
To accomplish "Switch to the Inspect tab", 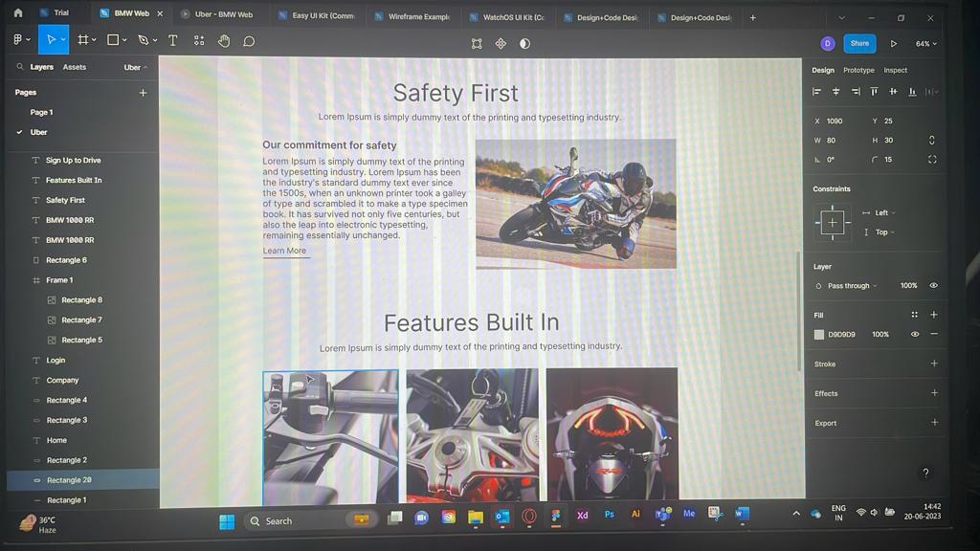I will [x=896, y=70].
